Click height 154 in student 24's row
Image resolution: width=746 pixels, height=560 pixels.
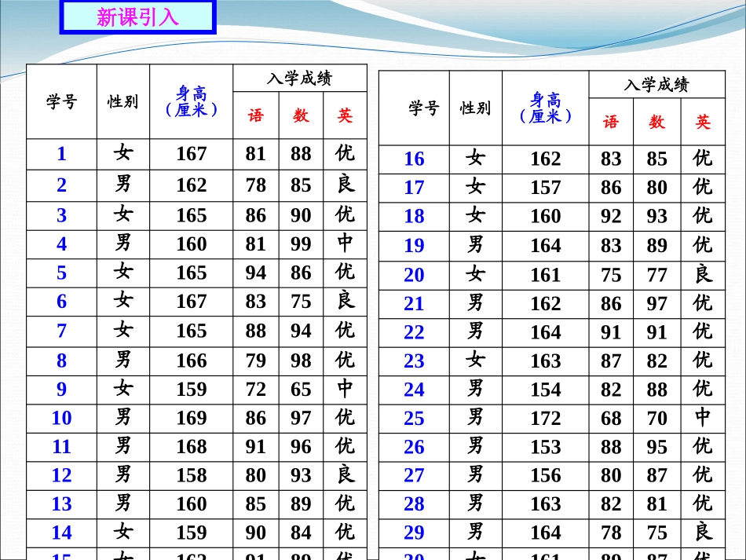click(546, 390)
